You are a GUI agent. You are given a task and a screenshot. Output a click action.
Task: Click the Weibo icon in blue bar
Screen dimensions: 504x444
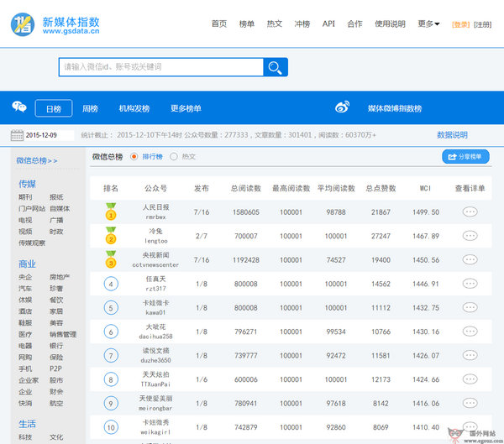point(343,107)
